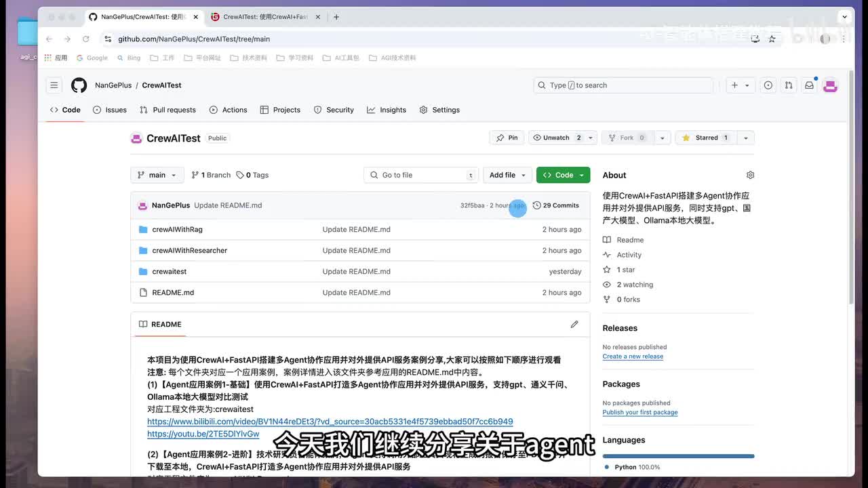The image size is (868, 488).
Task: Click the README.md file icon
Action: pos(142,292)
